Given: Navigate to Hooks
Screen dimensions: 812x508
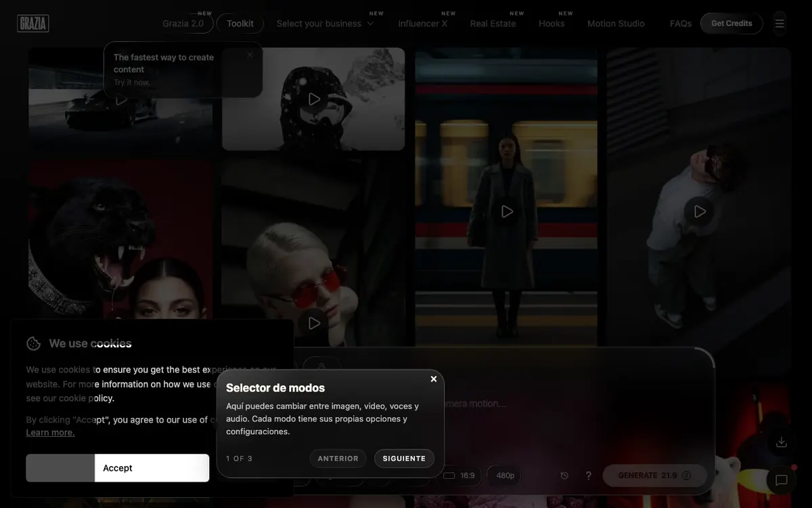Looking at the screenshot, I should click(551, 24).
